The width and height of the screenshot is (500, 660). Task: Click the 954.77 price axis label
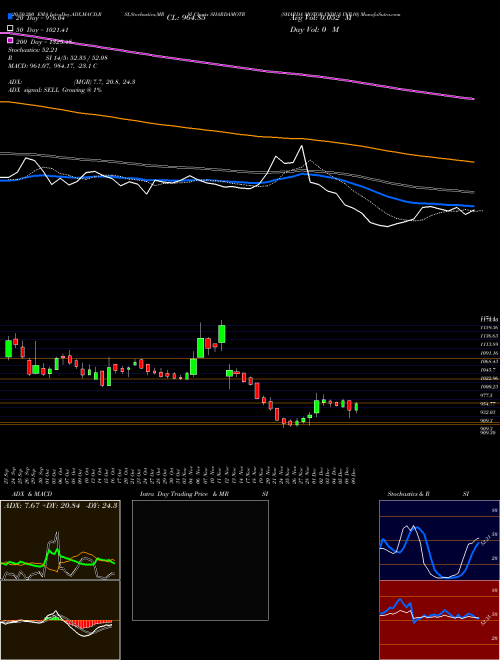coord(488,404)
